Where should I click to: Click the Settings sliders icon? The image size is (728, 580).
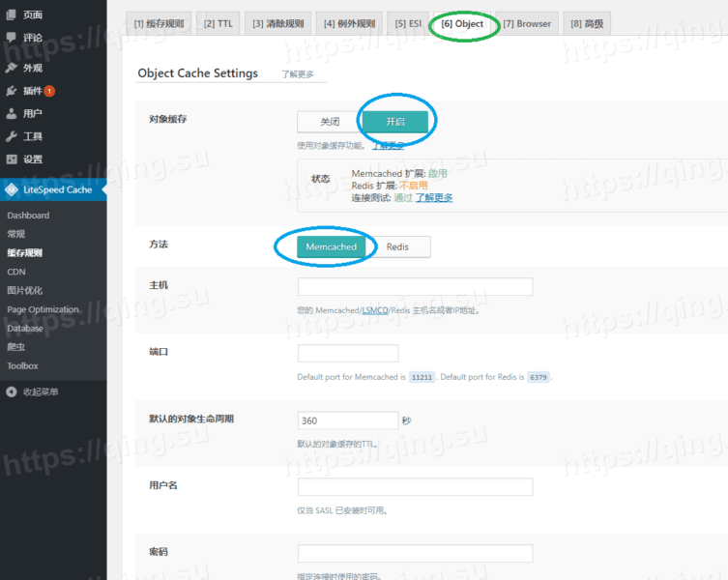[12, 159]
